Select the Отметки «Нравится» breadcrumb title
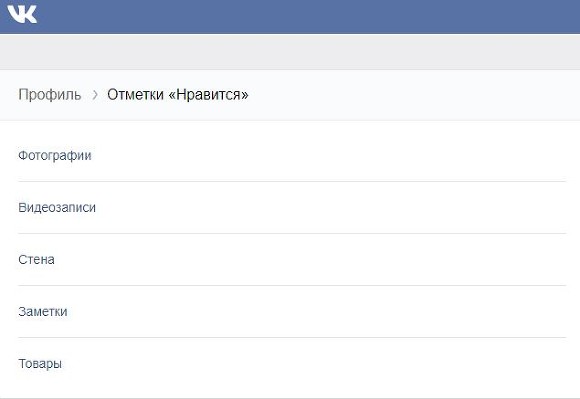580x399 pixels. tap(178, 95)
